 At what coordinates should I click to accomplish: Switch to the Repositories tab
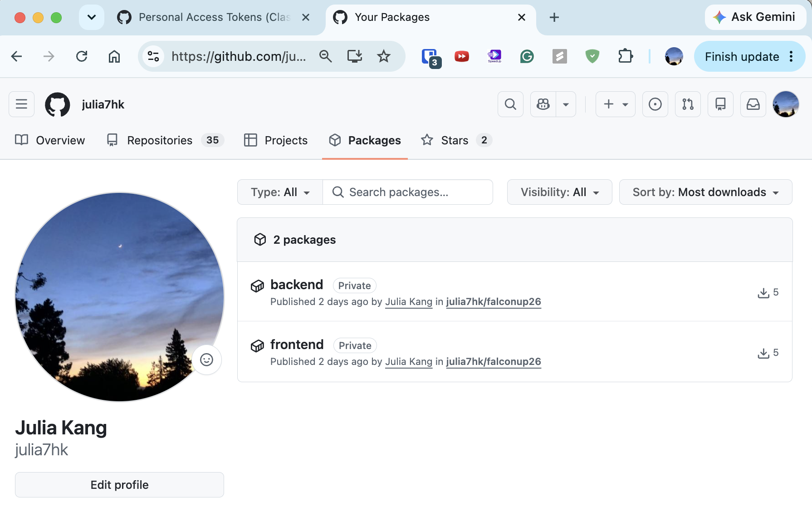165,140
